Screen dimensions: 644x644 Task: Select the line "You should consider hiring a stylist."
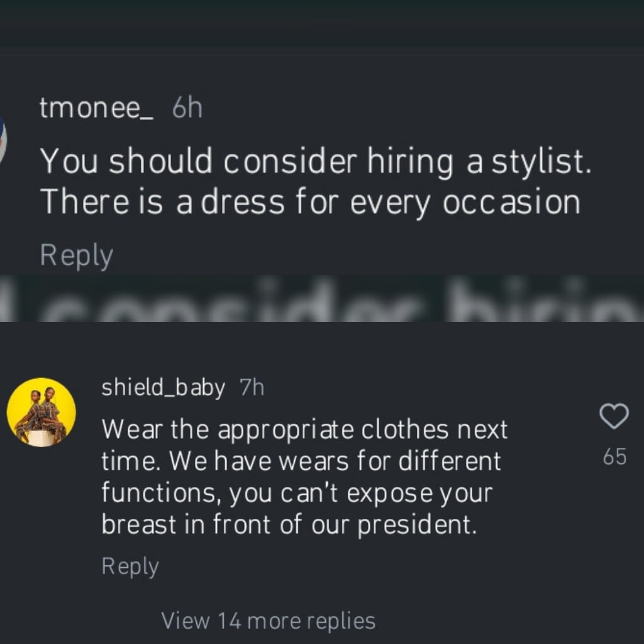(316, 162)
